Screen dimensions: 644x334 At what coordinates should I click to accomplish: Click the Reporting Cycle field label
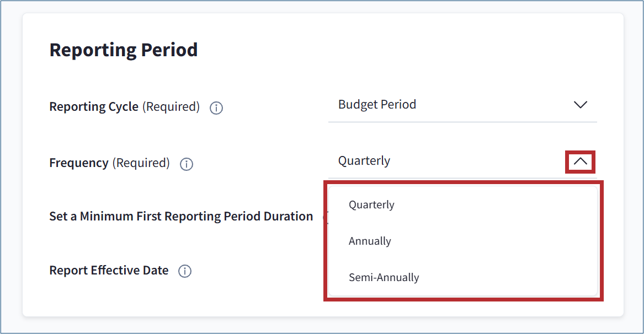94,107
